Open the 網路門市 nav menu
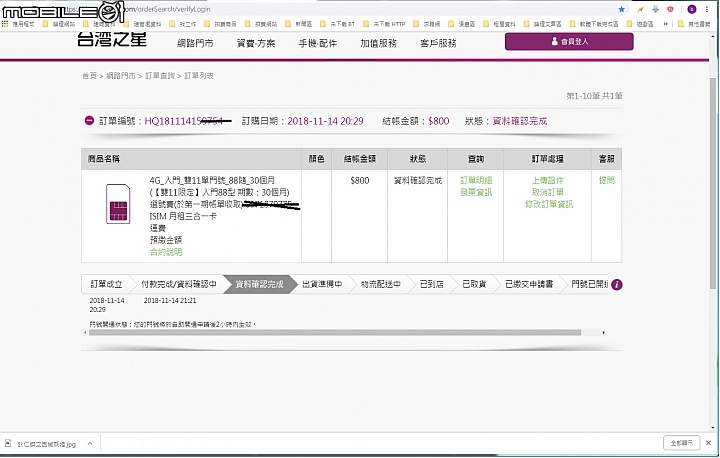Image resolution: width=720 pixels, height=458 pixels. pos(195,43)
